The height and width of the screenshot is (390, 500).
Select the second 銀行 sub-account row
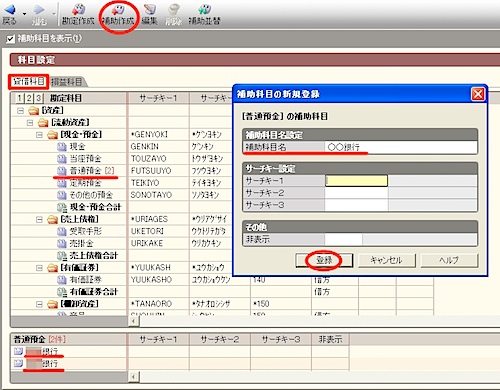point(68,363)
